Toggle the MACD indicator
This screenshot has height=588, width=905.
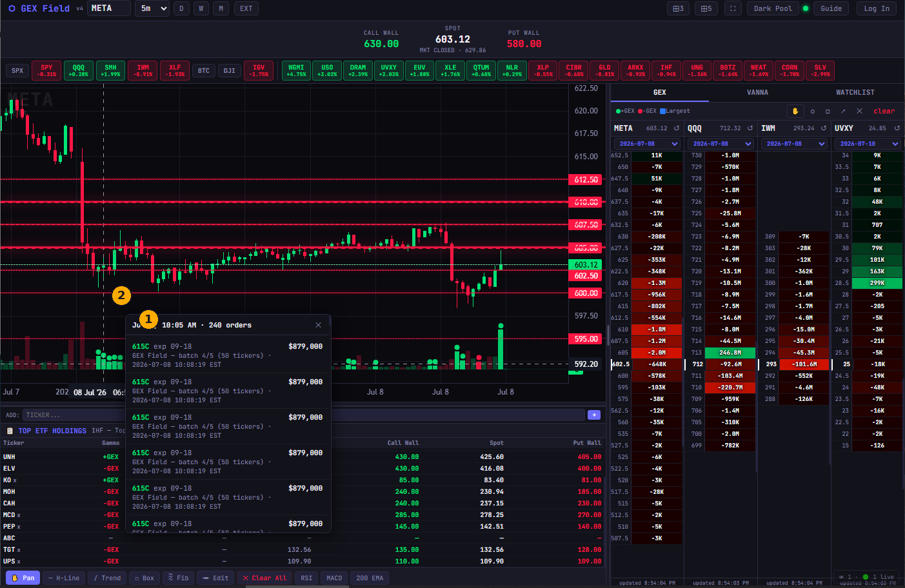(x=334, y=578)
